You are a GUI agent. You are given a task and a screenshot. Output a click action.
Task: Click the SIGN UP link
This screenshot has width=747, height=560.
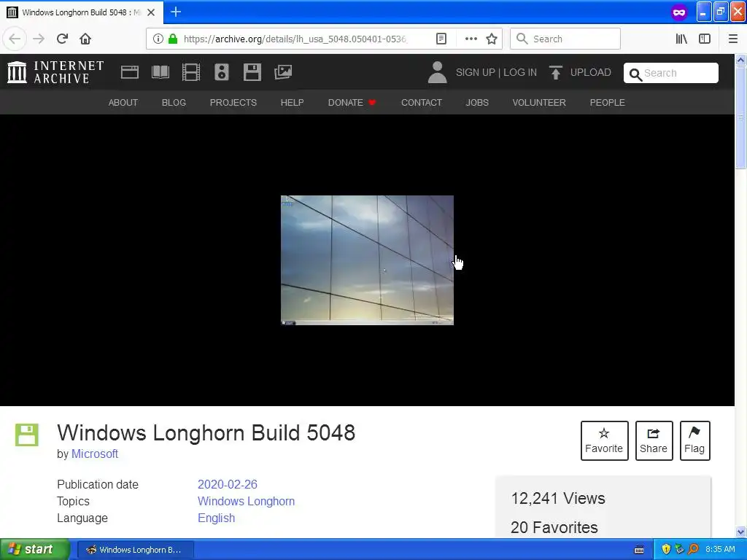476,72
